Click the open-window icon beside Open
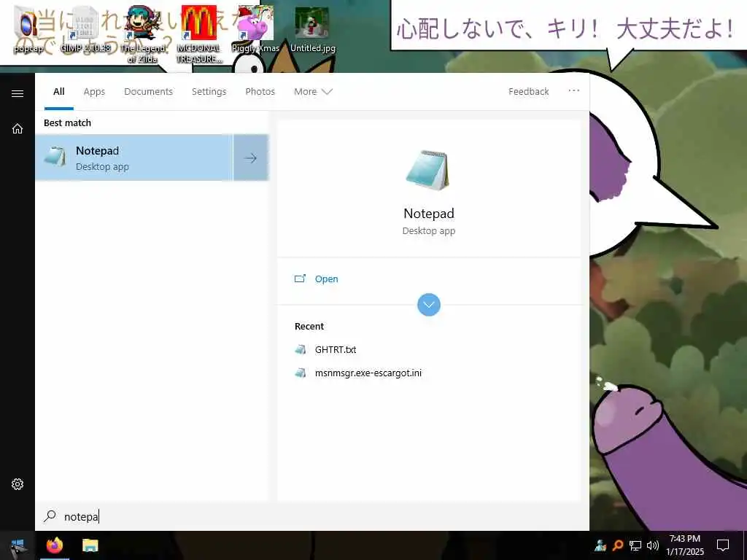This screenshot has width=747, height=560. pyautogui.click(x=300, y=279)
